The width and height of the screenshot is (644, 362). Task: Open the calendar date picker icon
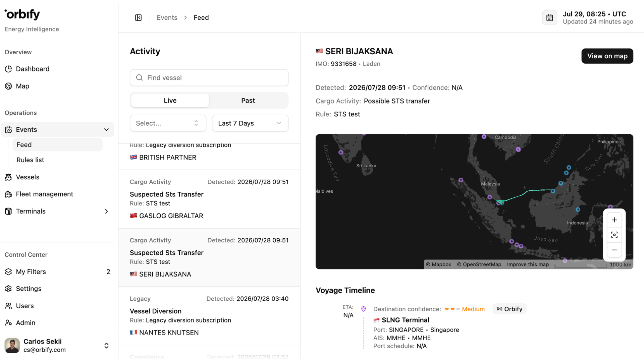(x=549, y=18)
